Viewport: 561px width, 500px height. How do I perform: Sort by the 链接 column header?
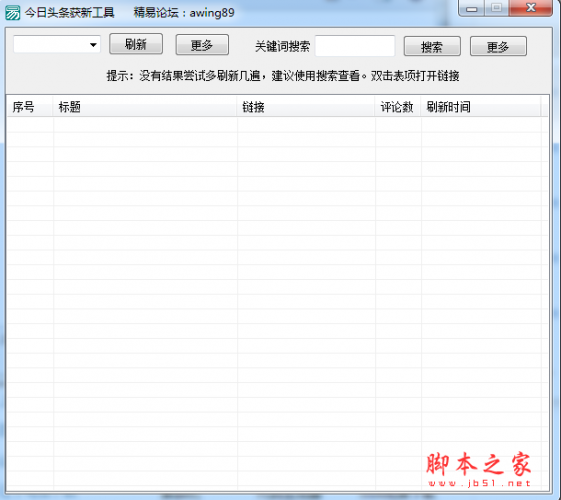coord(306,107)
